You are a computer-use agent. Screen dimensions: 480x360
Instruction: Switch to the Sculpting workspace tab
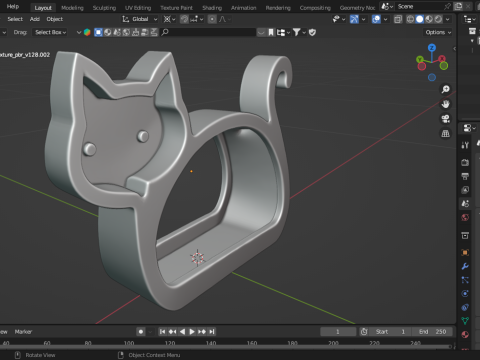[x=104, y=8]
